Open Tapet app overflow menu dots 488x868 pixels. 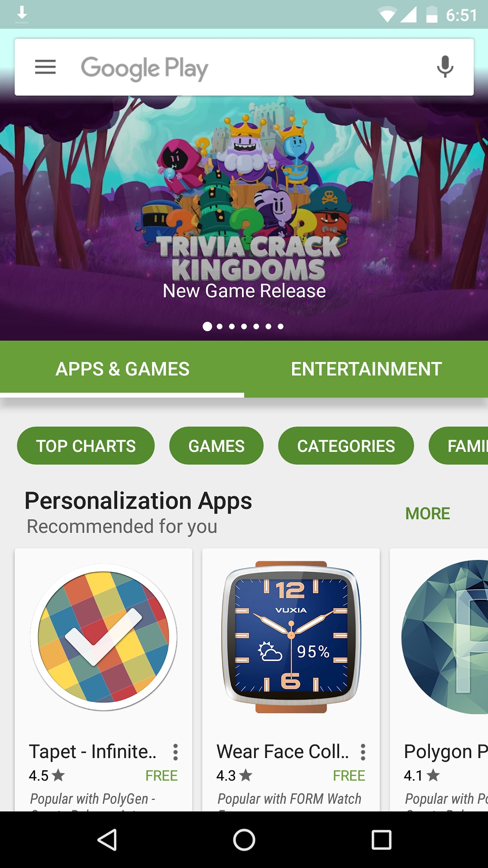(175, 752)
